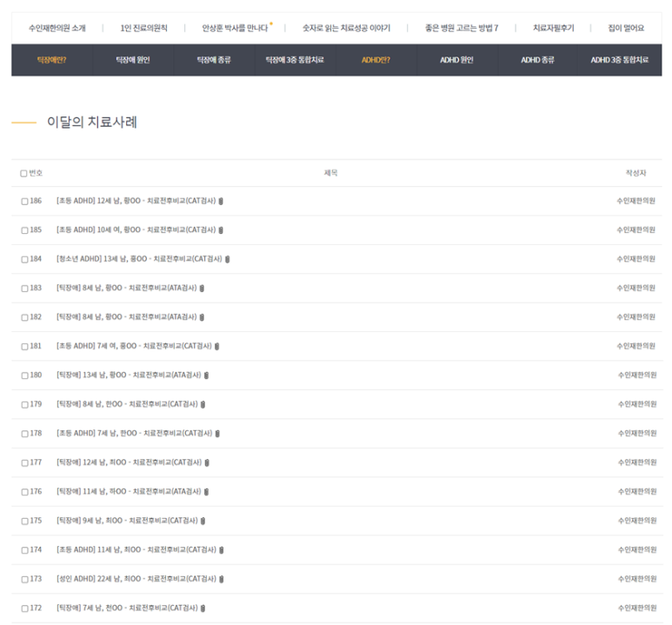Open 틱장애 원인 tab
This screenshot has height=625, width=672.
133,60
